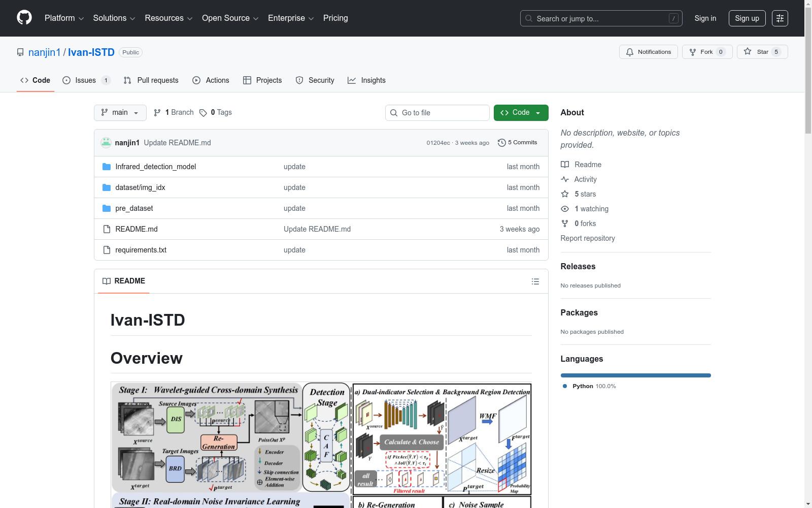Expand the Solutions menu
812x508 pixels.
(114, 18)
